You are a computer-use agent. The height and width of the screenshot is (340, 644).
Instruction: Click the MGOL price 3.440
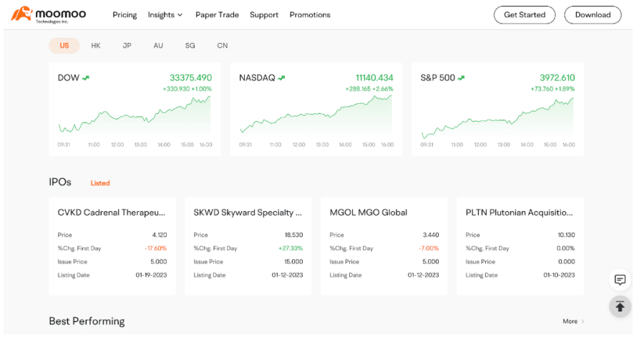(431, 235)
